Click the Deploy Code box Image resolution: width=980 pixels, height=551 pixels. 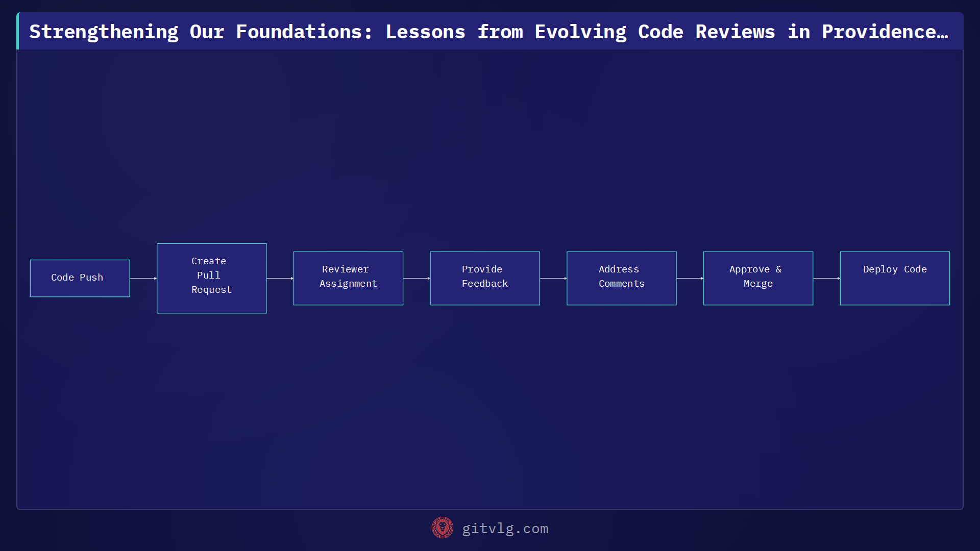tap(895, 278)
